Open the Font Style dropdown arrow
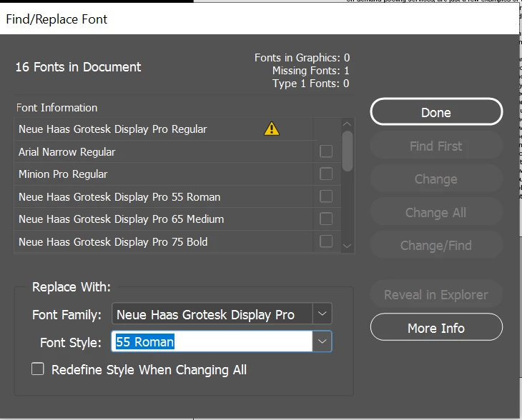522x420 pixels. [322, 341]
